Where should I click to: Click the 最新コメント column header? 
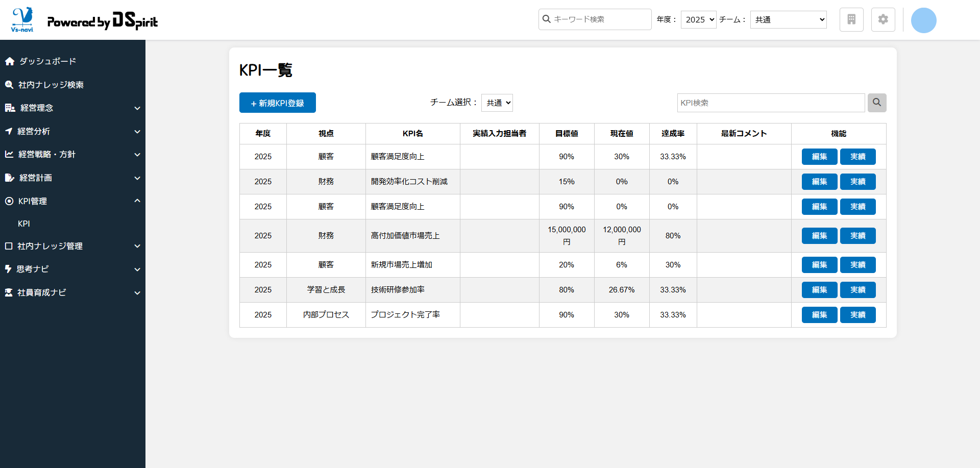pos(744,134)
